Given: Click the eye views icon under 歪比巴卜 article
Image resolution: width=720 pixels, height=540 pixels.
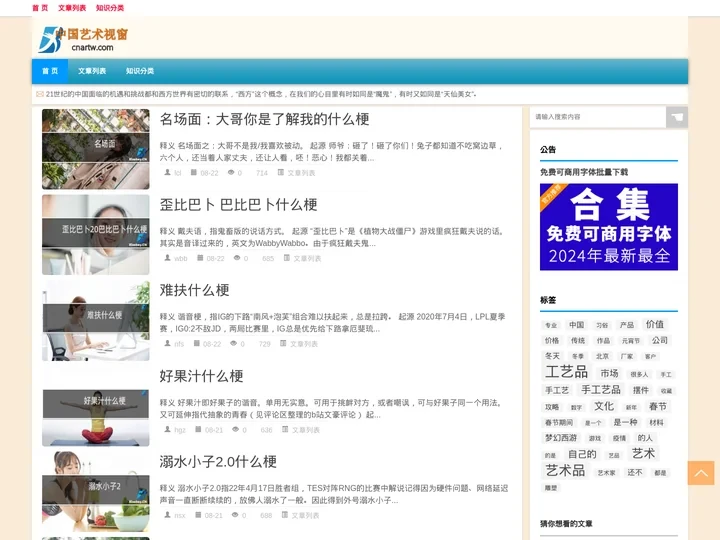Looking at the screenshot, I should pos(237,258).
